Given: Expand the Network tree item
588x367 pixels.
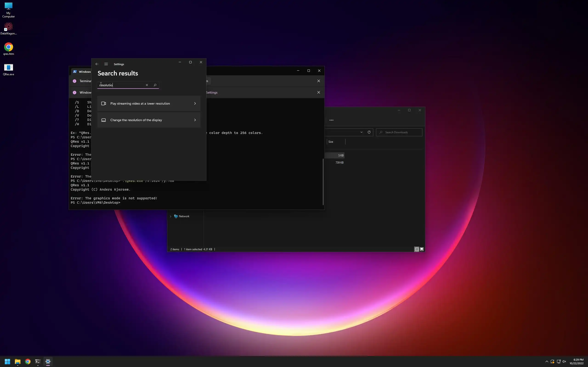Looking at the screenshot, I should click(x=171, y=216).
